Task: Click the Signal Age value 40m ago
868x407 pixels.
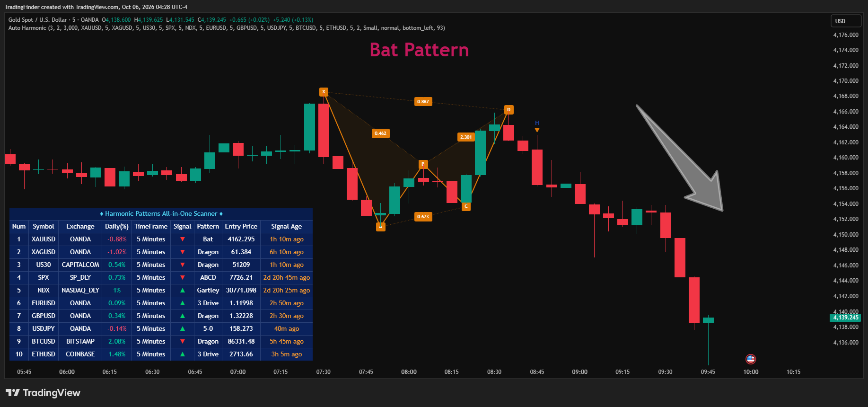Action: [287, 329]
